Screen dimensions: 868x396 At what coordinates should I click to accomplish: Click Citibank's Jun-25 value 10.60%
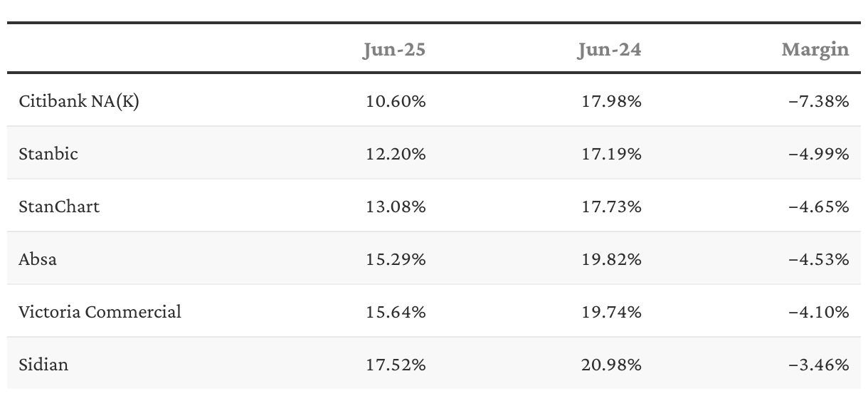[x=396, y=101]
